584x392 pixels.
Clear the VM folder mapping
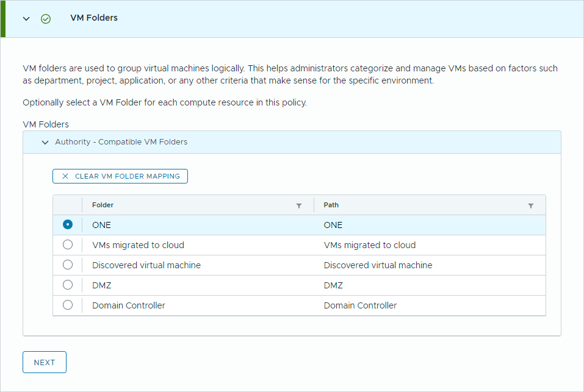120,176
